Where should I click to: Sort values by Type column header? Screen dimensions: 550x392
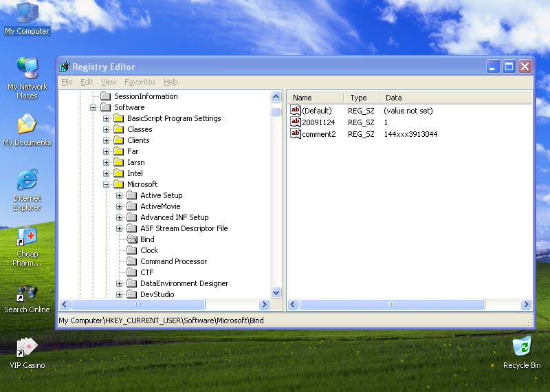click(x=362, y=98)
